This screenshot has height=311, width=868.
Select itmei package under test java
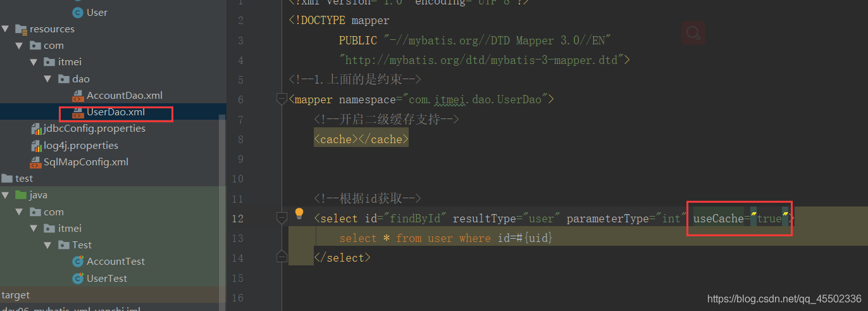click(70, 228)
